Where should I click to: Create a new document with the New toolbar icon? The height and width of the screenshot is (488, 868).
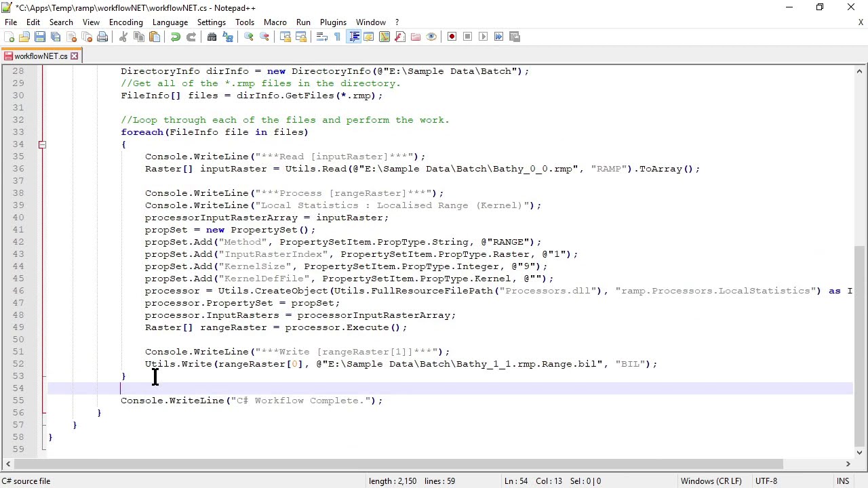coord(9,37)
